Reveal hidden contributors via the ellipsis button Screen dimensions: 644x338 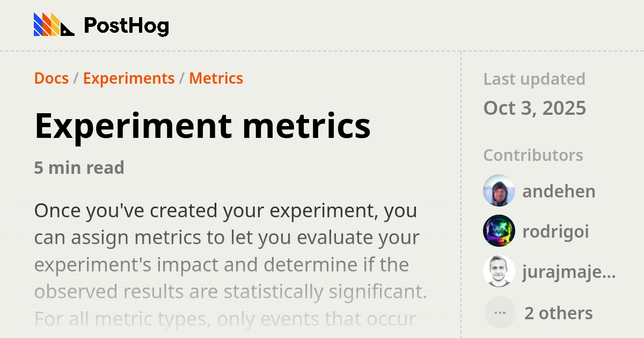(499, 312)
